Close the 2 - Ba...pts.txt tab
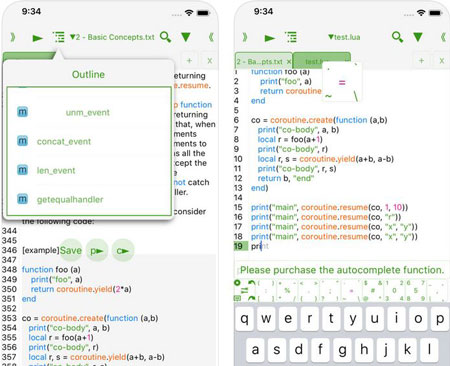450x366 pixels. point(289,62)
